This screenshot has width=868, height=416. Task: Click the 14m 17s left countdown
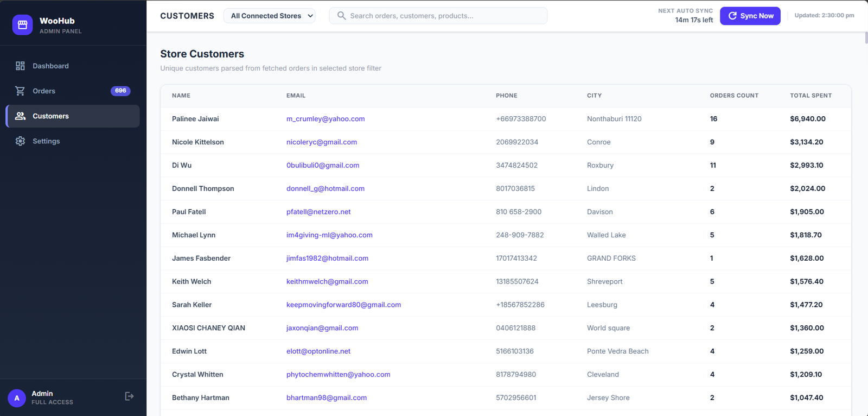click(694, 20)
